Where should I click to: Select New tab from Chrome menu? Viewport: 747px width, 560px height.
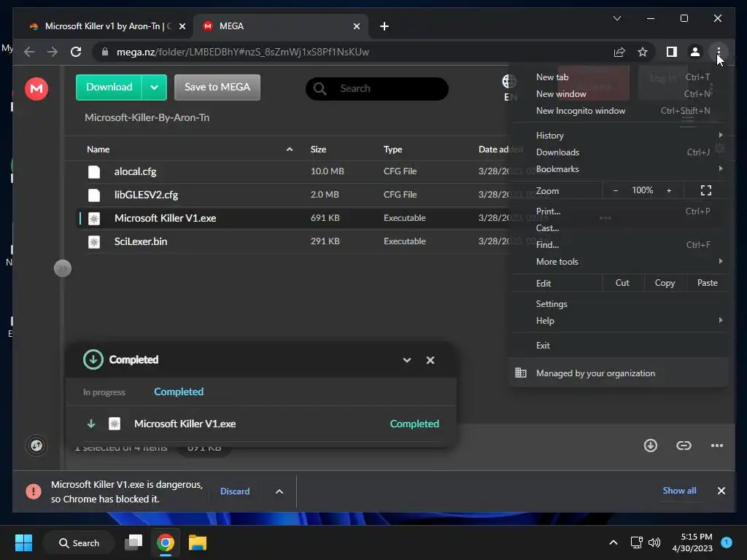pyautogui.click(x=618, y=77)
